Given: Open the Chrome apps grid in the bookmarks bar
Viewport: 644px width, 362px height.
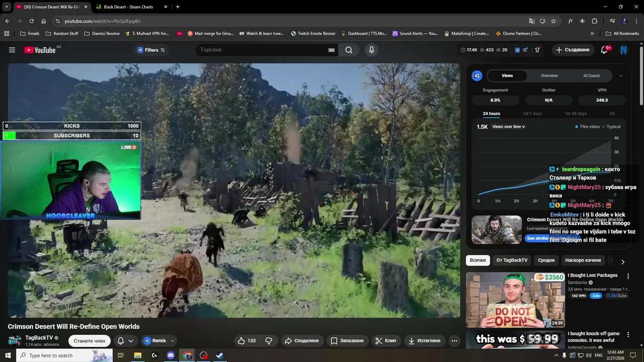Looking at the screenshot, I should point(7,33).
